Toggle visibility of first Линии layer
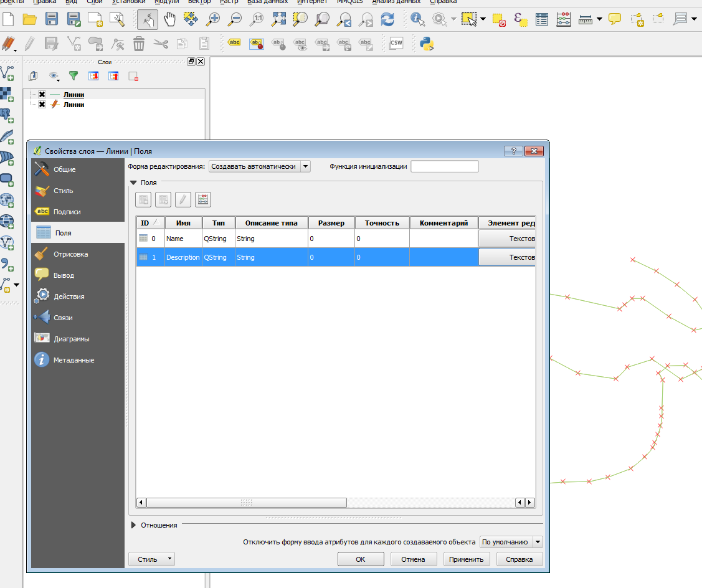The height and width of the screenshot is (588, 702). click(x=42, y=95)
